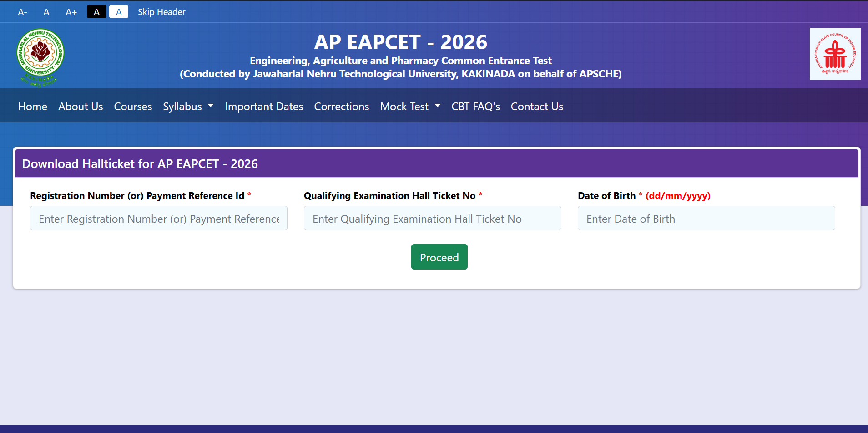Decrease font size with A- button
The width and height of the screenshot is (868, 433).
(x=22, y=12)
